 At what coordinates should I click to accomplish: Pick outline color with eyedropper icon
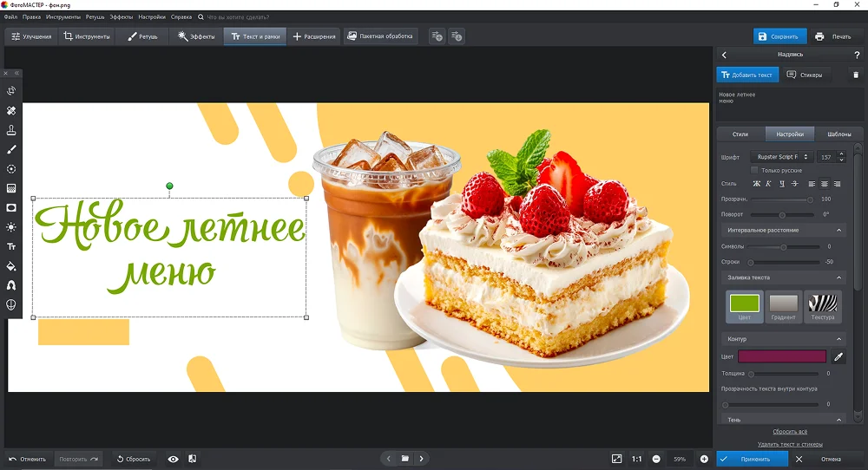(838, 356)
